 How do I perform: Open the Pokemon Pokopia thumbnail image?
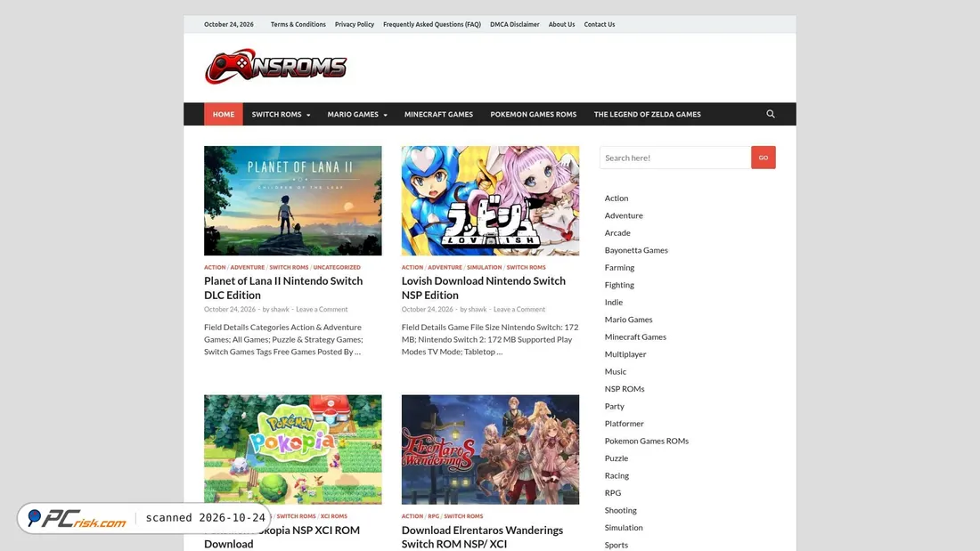point(292,450)
